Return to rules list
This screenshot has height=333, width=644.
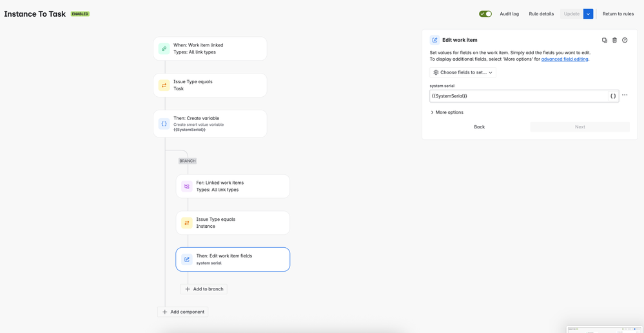click(618, 14)
